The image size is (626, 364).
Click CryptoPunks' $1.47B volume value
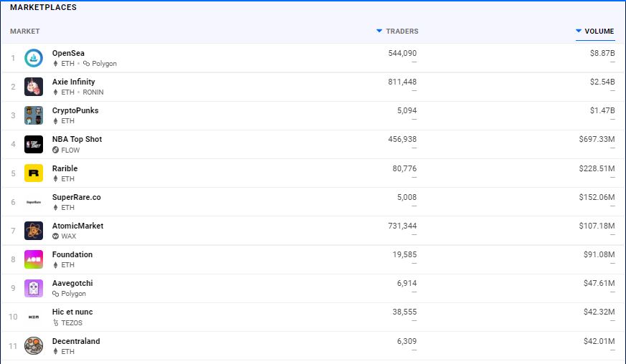[602, 110]
